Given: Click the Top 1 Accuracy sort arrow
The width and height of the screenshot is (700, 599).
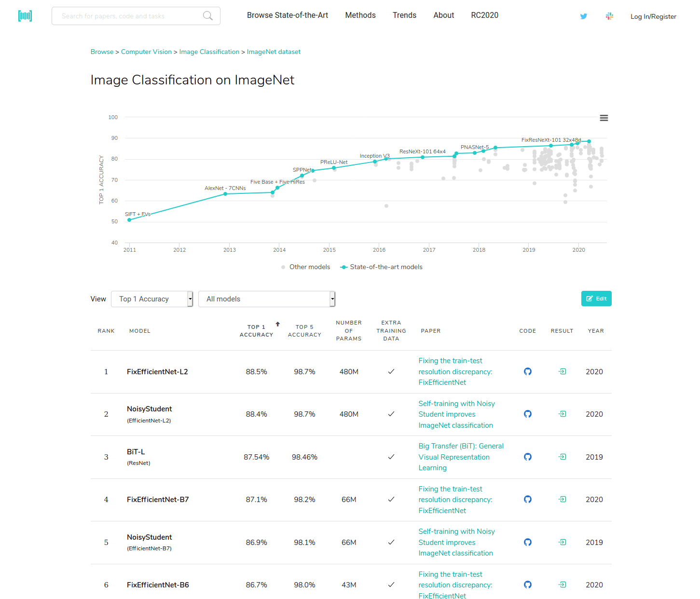Looking at the screenshot, I should point(278,324).
